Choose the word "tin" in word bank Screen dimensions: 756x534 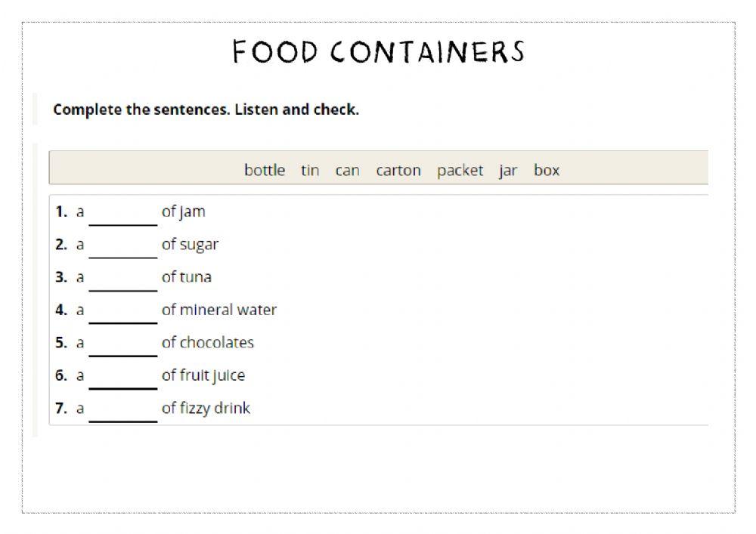(x=310, y=170)
